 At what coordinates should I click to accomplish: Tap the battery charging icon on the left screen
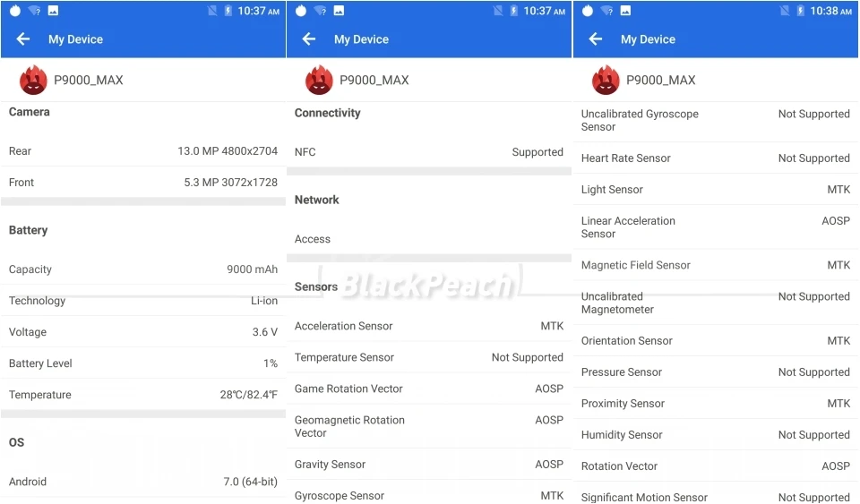pos(228,11)
